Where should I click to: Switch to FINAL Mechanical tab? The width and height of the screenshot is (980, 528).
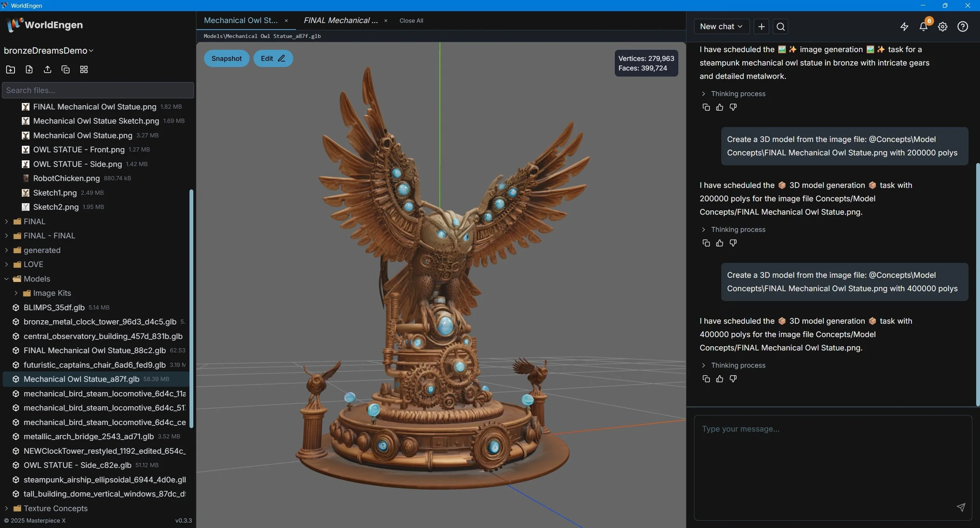(340, 20)
